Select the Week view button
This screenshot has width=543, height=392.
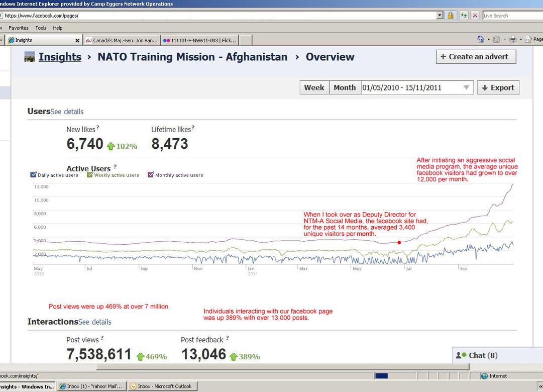point(314,87)
